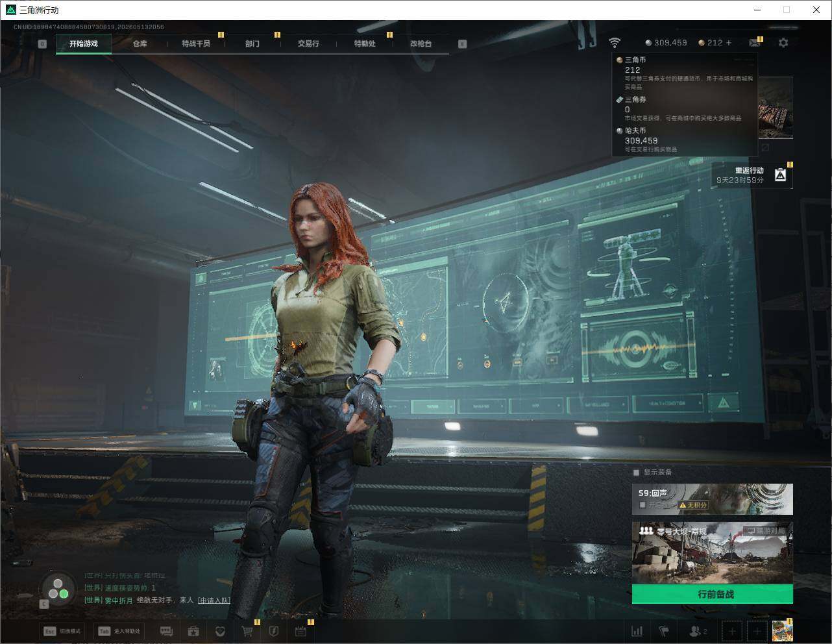Toggle the 显示装备 checkbox
The height and width of the screenshot is (644, 832).
636,472
